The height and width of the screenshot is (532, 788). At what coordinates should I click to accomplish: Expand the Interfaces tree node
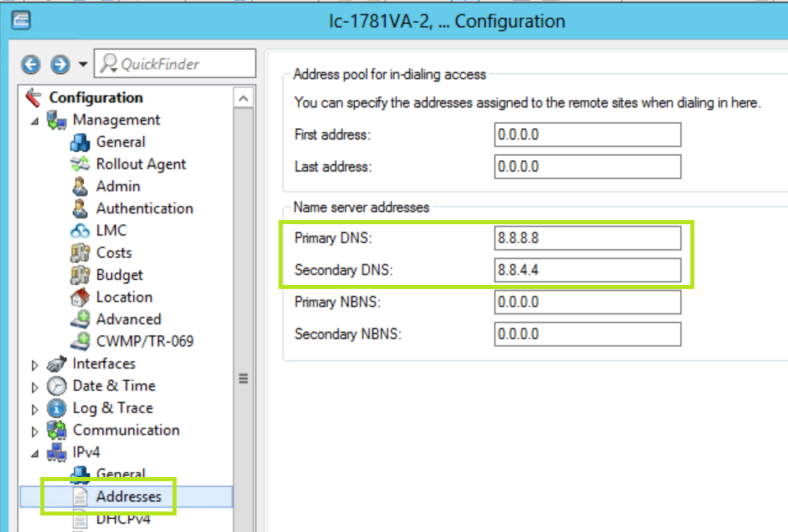35,365
